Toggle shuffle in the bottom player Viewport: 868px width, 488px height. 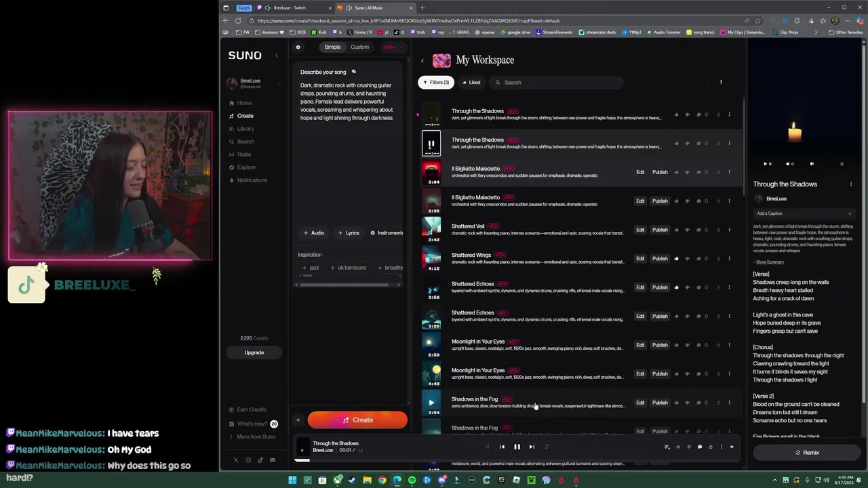tap(487, 447)
